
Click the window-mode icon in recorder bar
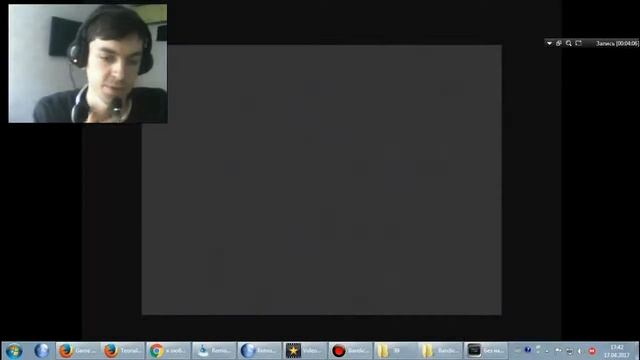pyautogui.click(x=559, y=43)
